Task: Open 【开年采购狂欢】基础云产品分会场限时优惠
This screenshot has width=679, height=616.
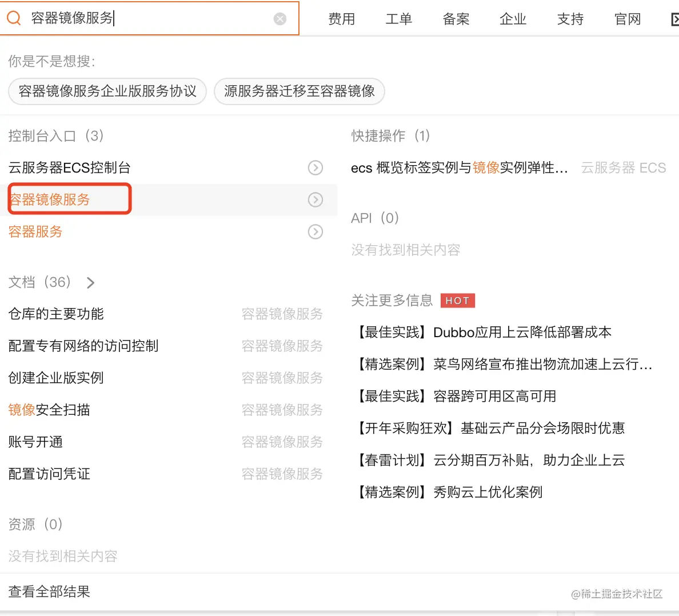Action: click(x=490, y=429)
